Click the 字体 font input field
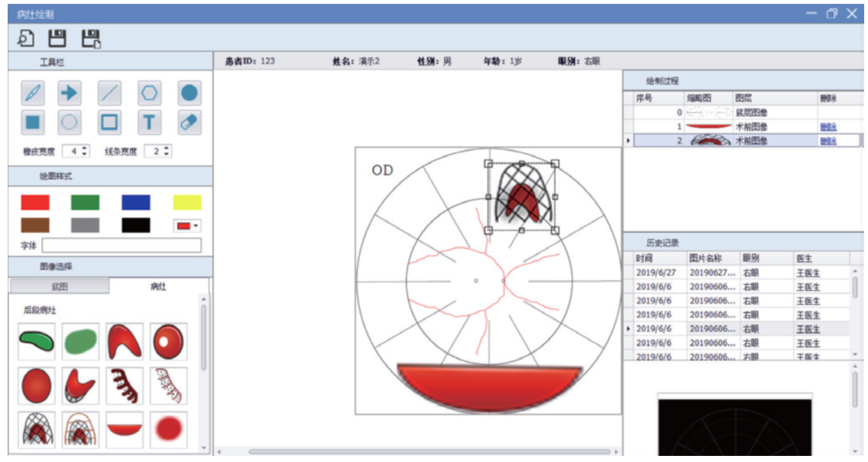 point(121,246)
